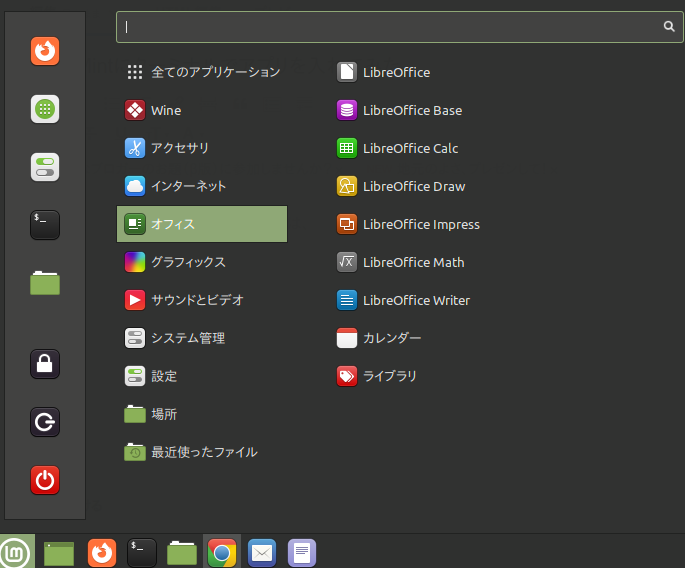Image resolution: width=685 pixels, height=568 pixels.
Task: Open Files from the taskbar
Action: [182, 553]
